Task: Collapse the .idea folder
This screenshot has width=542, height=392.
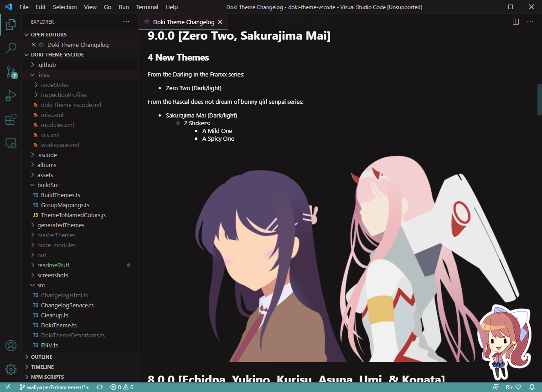Action: coord(80,75)
